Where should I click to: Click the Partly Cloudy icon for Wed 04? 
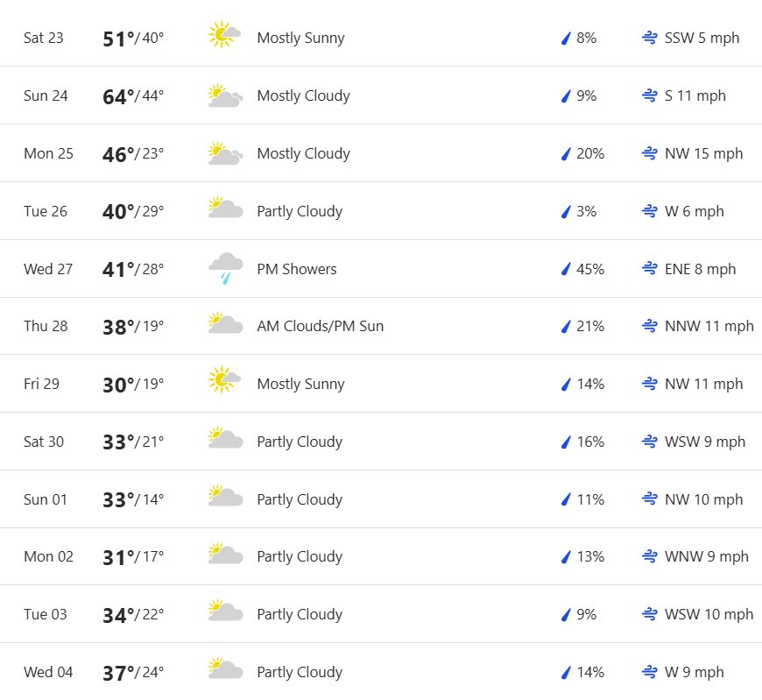pyautogui.click(x=225, y=668)
